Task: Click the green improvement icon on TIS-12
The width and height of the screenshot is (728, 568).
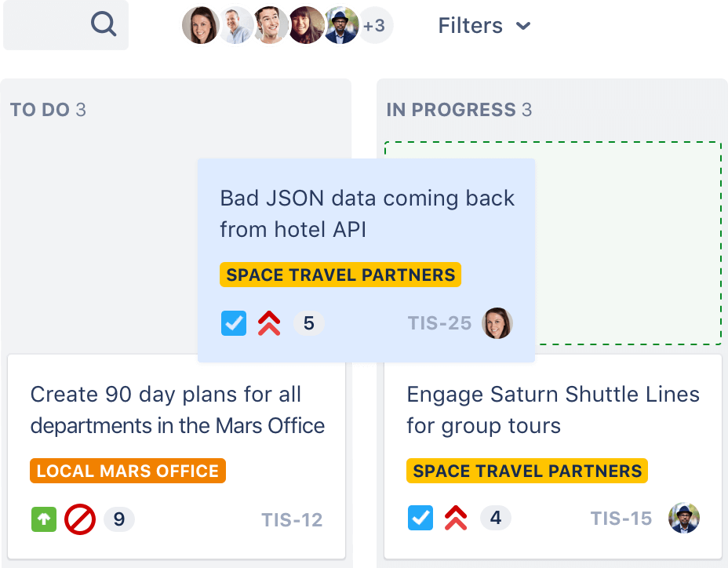Action: (44, 519)
